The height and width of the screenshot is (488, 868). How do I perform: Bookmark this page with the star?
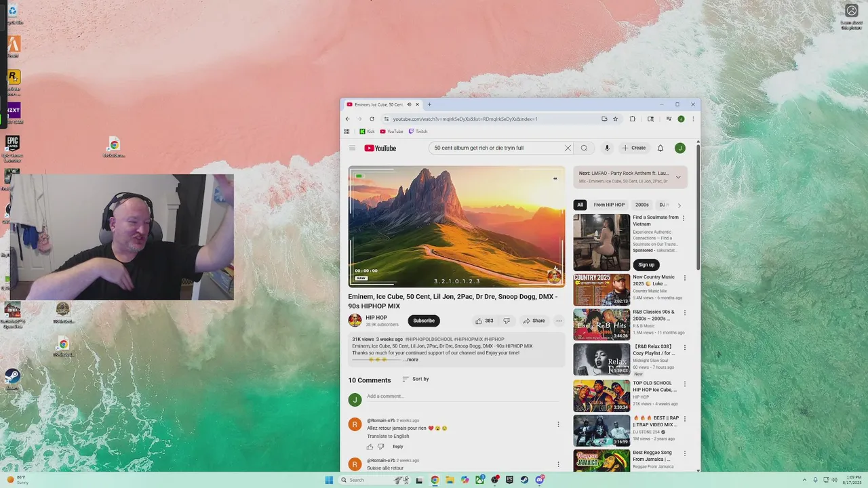click(x=616, y=119)
